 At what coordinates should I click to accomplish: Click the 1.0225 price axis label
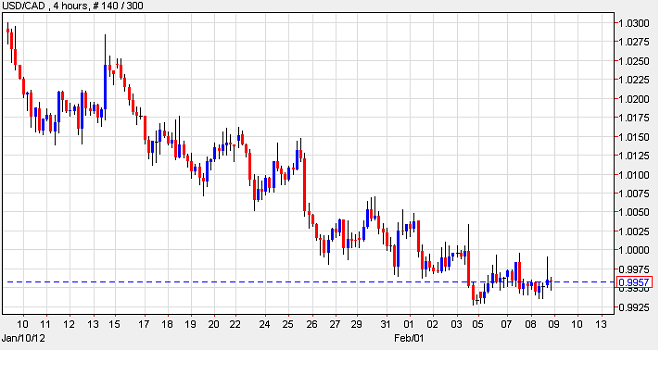coord(634,80)
